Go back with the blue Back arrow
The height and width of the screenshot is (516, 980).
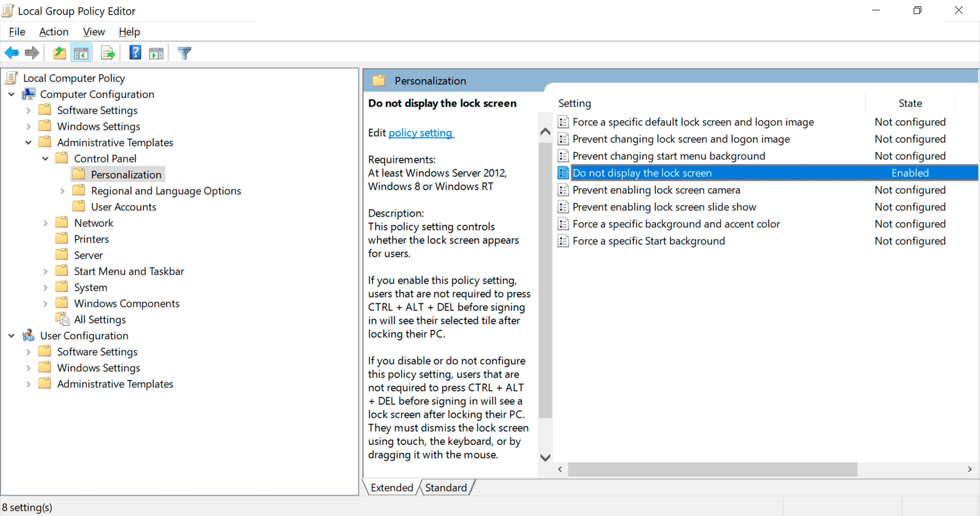[12, 53]
